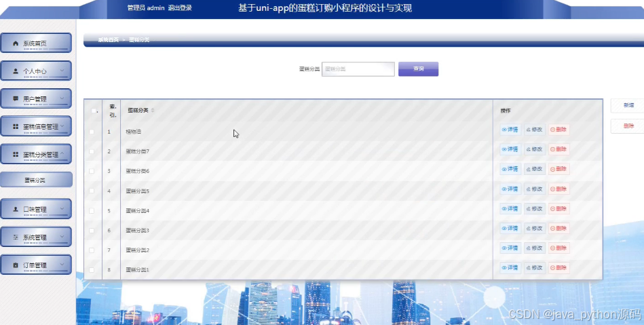Click the grid icon of 蛋糕信息管理
Viewport: 644px width, 325px height.
[x=16, y=127]
